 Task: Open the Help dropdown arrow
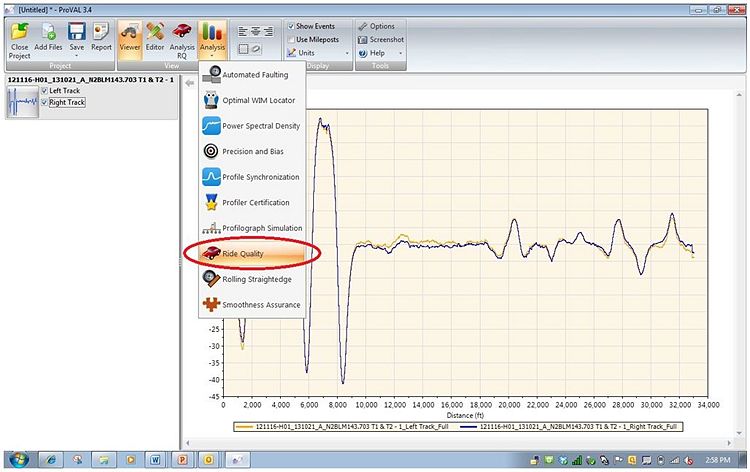[x=400, y=53]
